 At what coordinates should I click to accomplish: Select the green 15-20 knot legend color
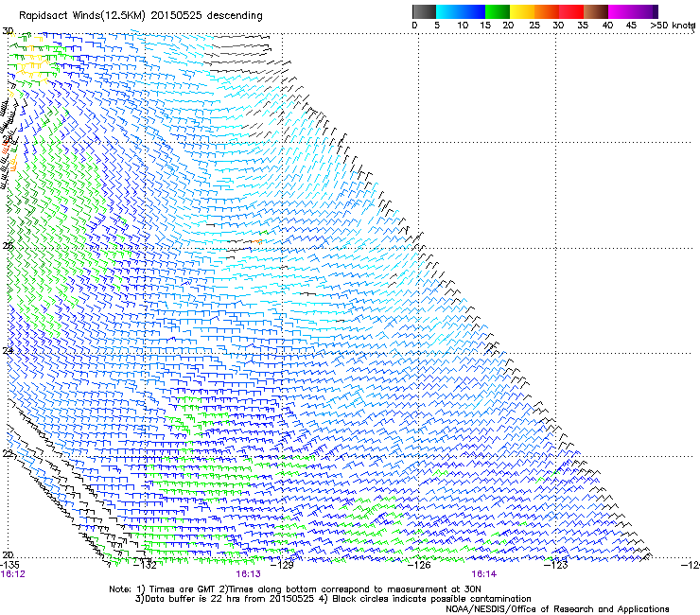(x=498, y=11)
